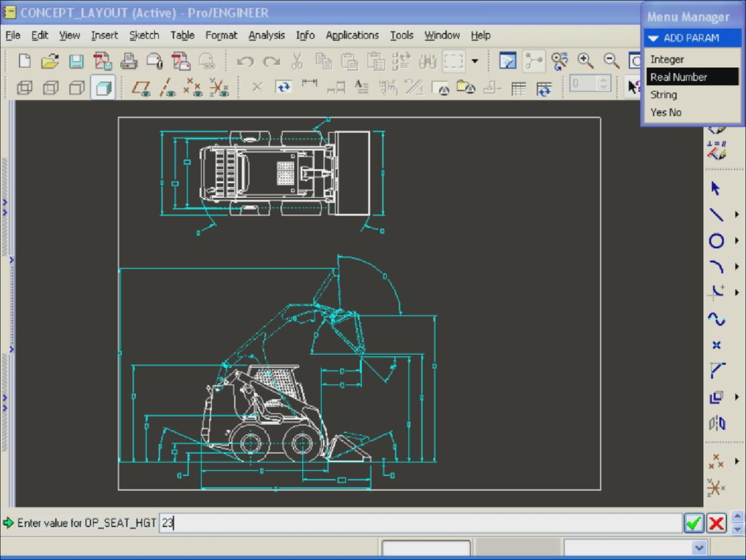746x560 pixels.
Task: Toggle datum points display
Action: 193,87
